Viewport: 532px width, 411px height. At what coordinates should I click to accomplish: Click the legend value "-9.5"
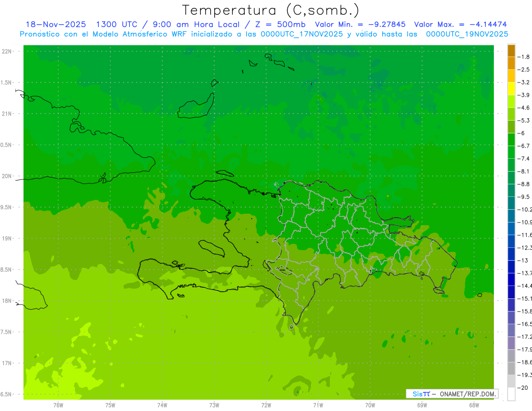point(524,197)
